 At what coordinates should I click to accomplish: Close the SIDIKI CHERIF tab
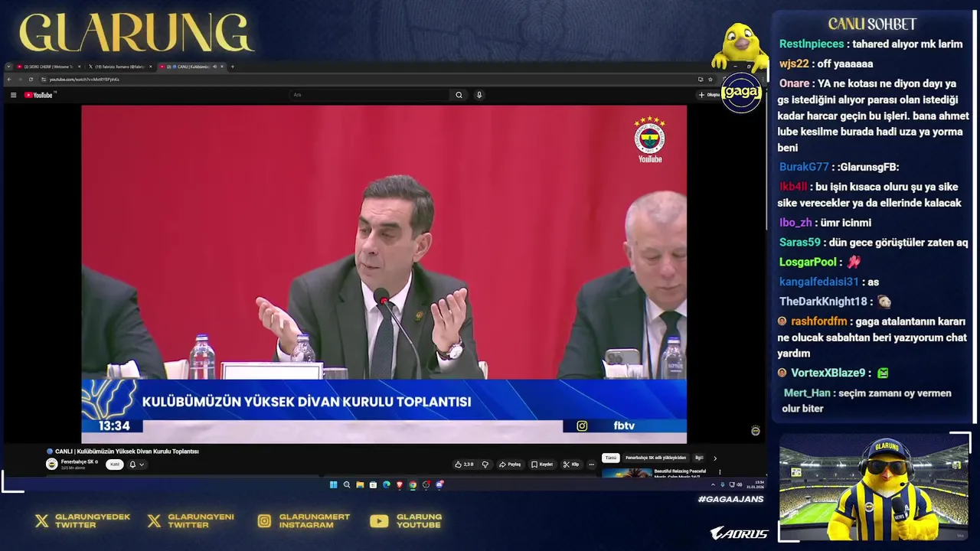pos(80,67)
